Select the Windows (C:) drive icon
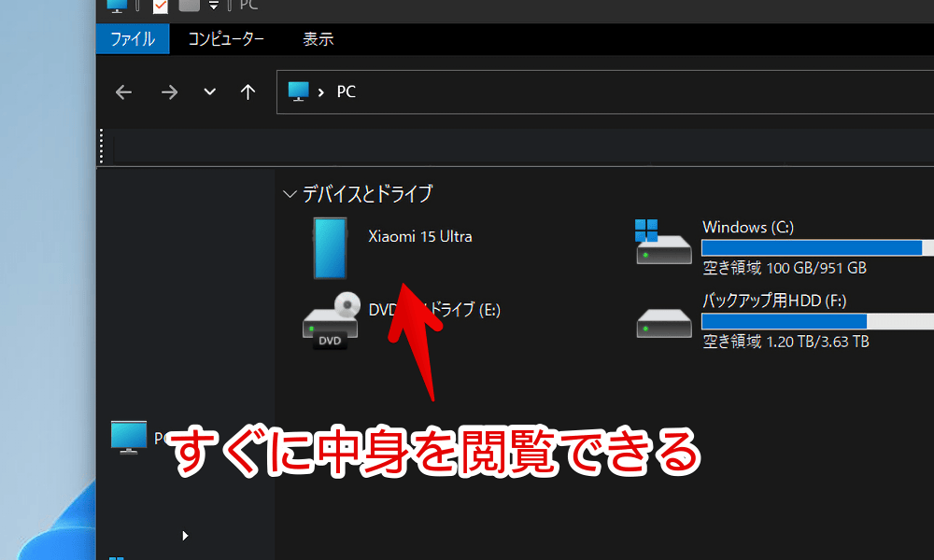 (663, 242)
